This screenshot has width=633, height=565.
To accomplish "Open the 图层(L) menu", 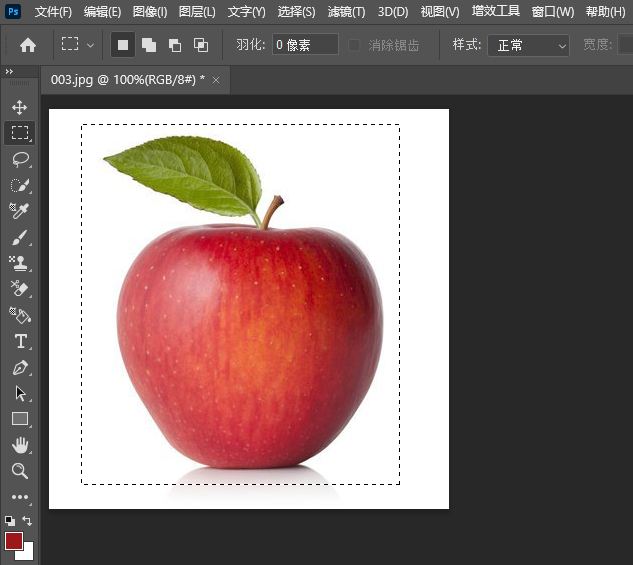I will coord(196,12).
